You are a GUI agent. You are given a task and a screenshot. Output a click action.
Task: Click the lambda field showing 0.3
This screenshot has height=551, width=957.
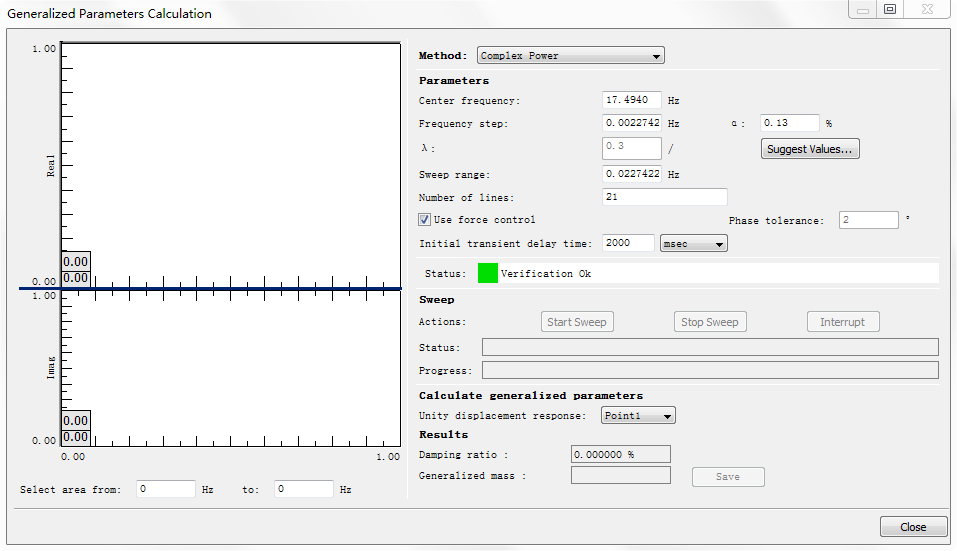point(632,148)
